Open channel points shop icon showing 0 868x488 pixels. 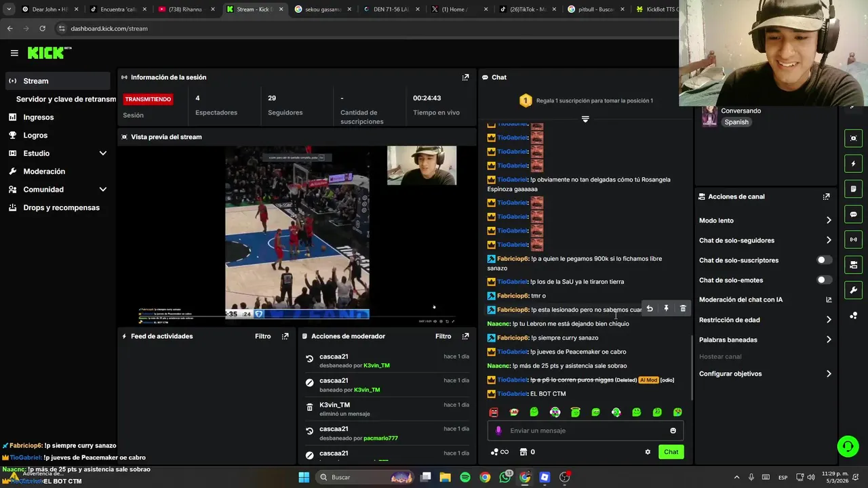click(528, 452)
